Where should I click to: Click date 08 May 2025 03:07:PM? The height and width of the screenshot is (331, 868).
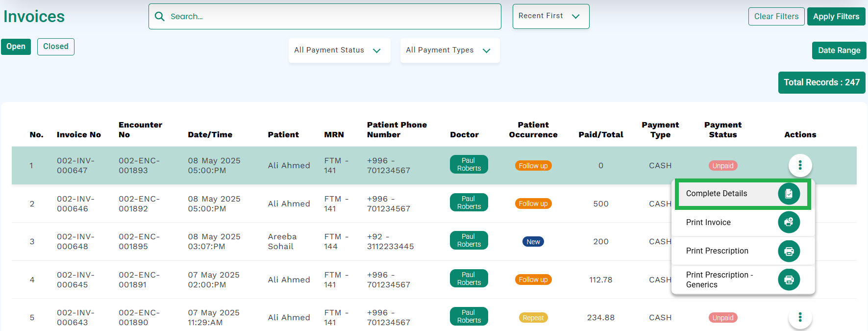click(214, 242)
